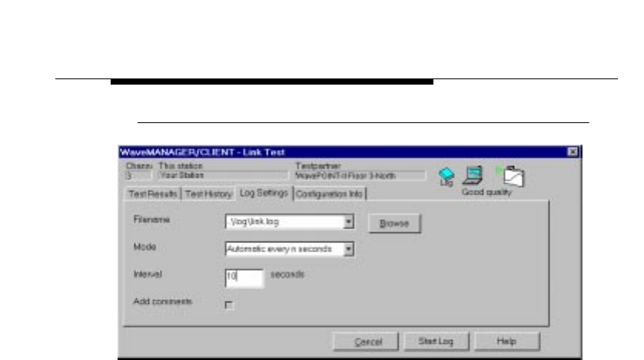The image size is (644, 360).
Task: Enable the Add comments checkbox
Action: click(x=229, y=305)
